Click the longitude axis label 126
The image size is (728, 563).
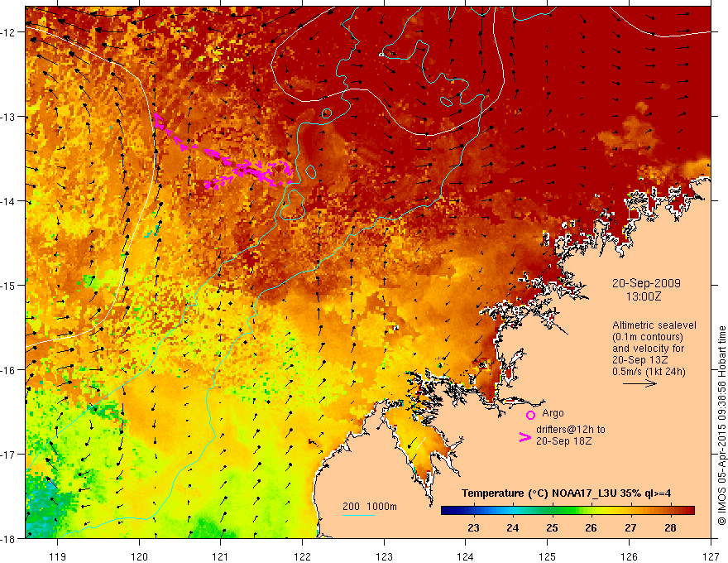(629, 556)
